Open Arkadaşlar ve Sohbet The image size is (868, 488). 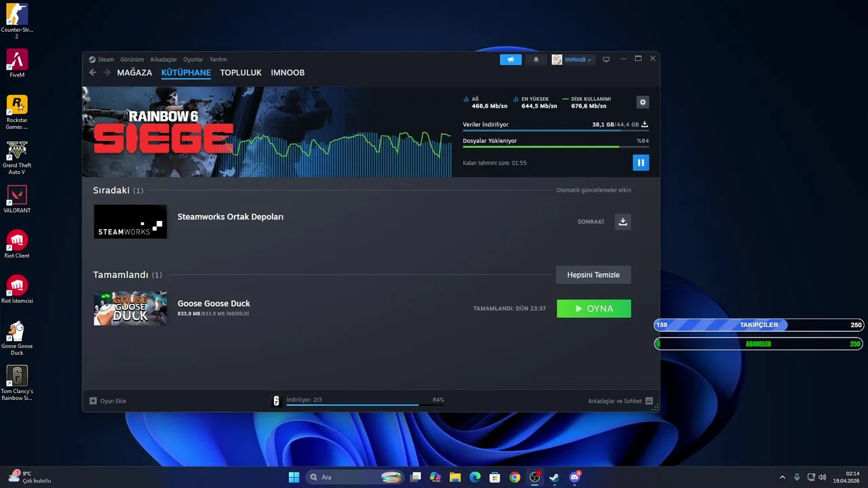pos(620,401)
